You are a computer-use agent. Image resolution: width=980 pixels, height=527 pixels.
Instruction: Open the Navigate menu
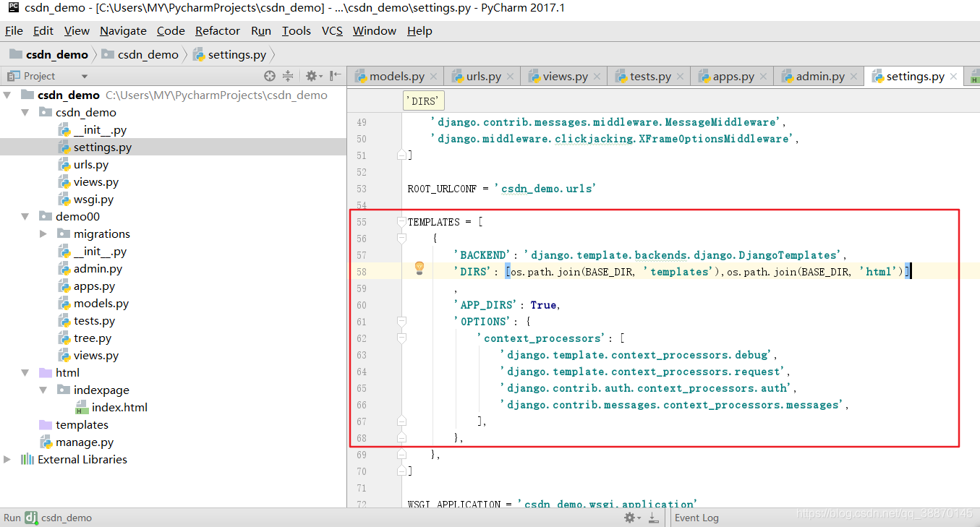click(x=123, y=30)
